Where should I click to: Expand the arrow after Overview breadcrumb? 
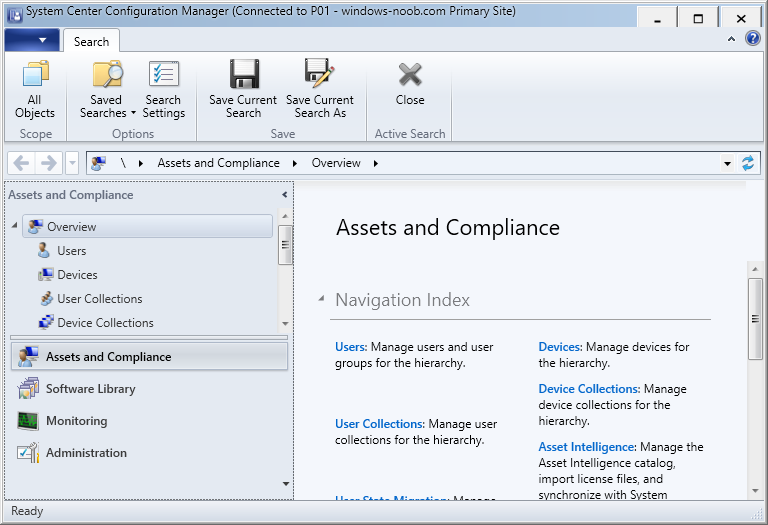point(376,164)
